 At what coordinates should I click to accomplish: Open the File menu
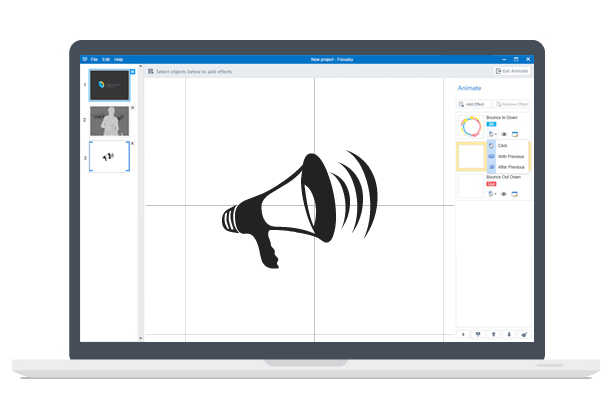[x=94, y=60]
